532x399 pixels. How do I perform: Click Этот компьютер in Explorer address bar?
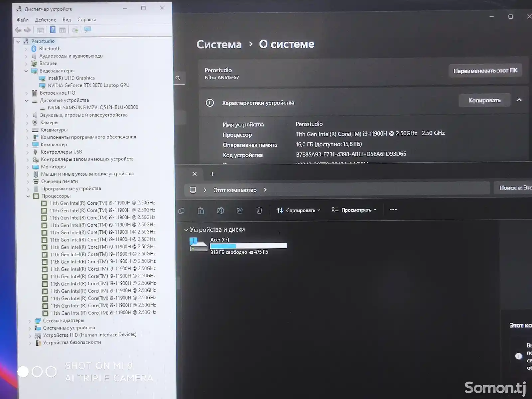pyautogui.click(x=235, y=190)
